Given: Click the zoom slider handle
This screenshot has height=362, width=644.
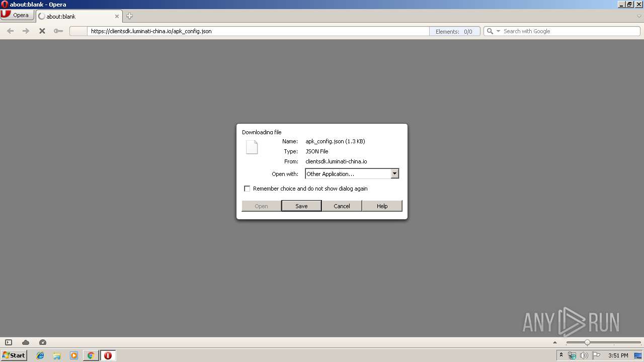Looking at the screenshot, I should point(587,342).
